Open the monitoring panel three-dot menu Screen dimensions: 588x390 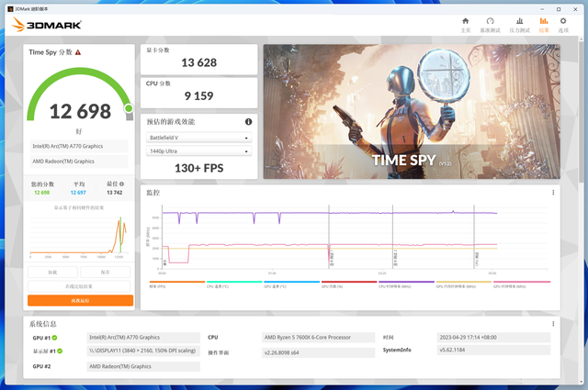pyautogui.click(x=552, y=193)
